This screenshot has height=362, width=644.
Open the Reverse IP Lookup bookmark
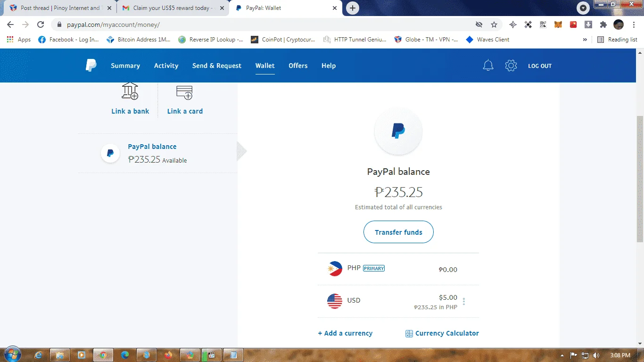[211, 40]
